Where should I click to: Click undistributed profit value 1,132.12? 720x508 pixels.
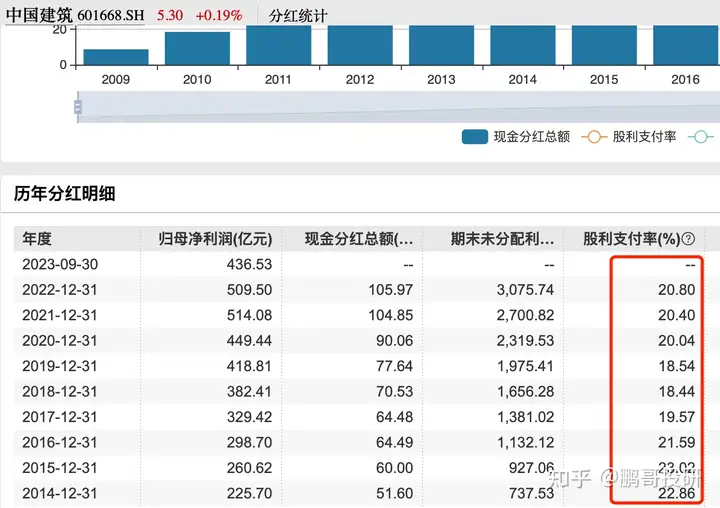[525, 443]
